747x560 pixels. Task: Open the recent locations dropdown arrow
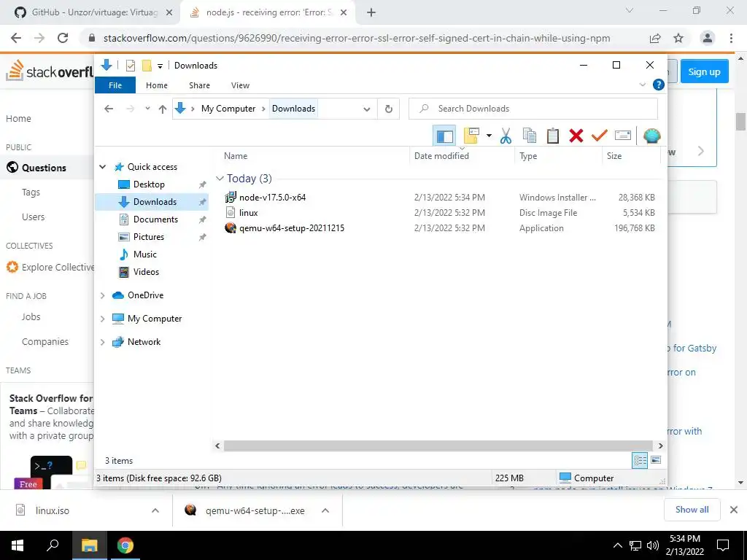point(147,109)
